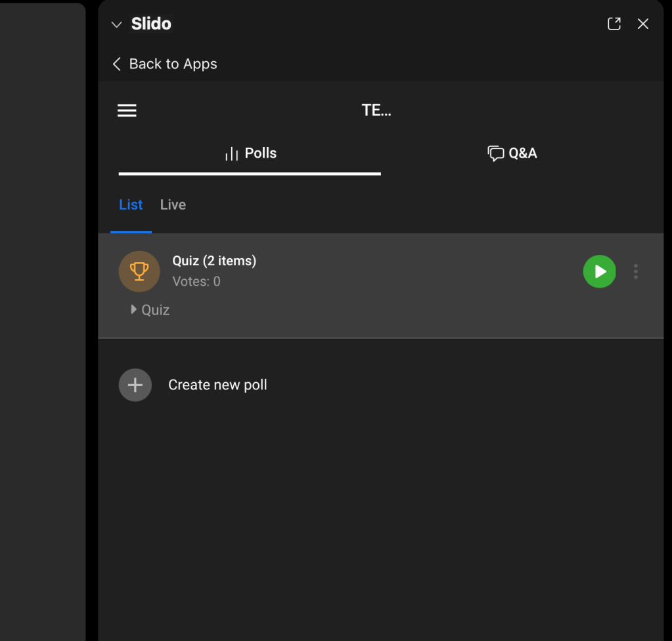Pop out Slido into a new window
672x641 pixels.
click(x=614, y=24)
